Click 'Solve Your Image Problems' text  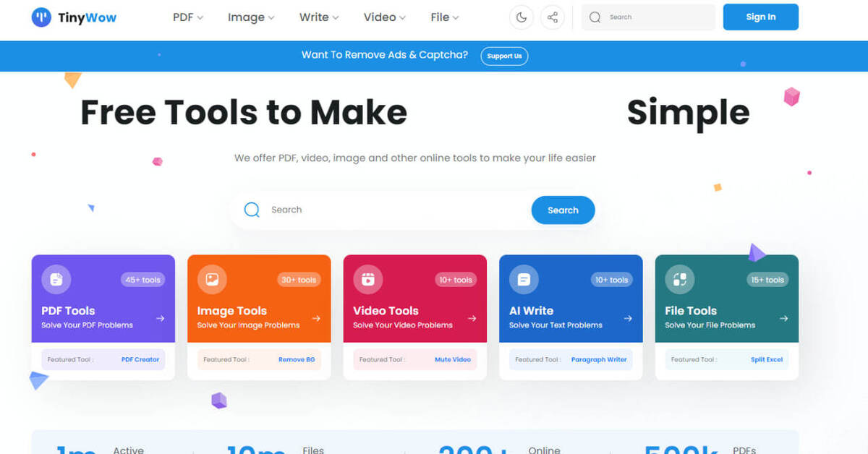pos(248,325)
